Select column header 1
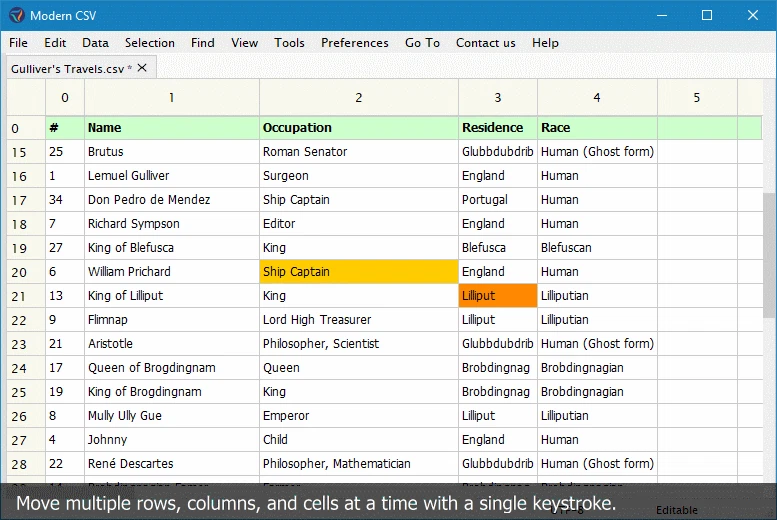Image resolution: width=777 pixels, height=520 pixels. (171, 98)
